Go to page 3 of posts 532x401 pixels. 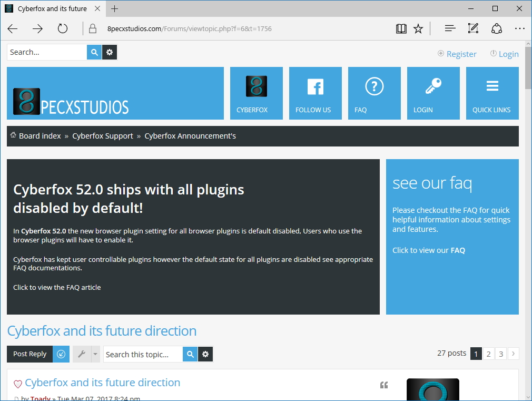(501, 354)
